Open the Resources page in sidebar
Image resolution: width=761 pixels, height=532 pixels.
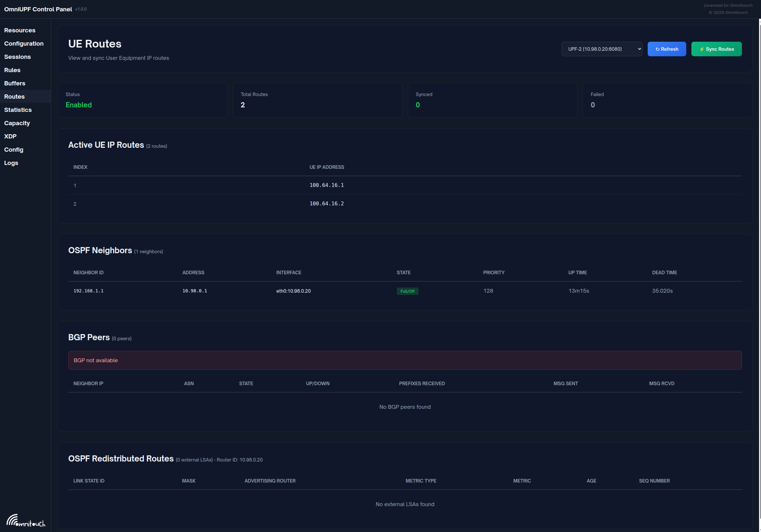[19, 30]
